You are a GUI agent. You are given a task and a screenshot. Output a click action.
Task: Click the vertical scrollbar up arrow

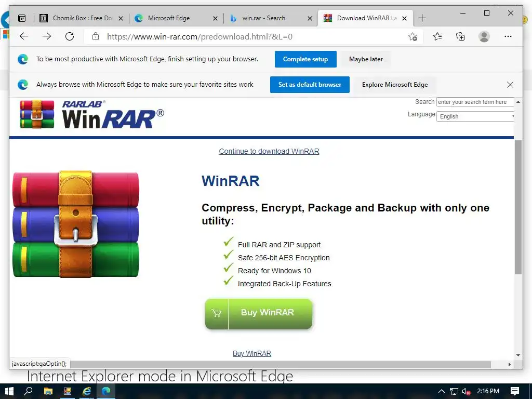coord(518,102)
